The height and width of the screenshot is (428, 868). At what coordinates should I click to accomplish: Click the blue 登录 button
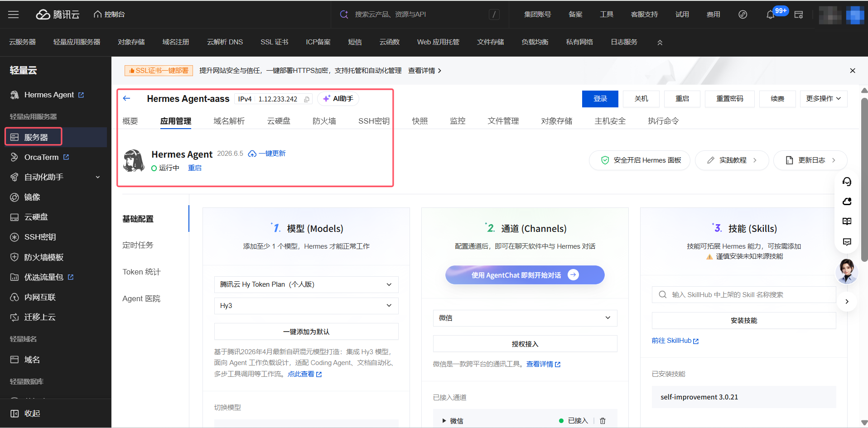(x=600, y=99)
